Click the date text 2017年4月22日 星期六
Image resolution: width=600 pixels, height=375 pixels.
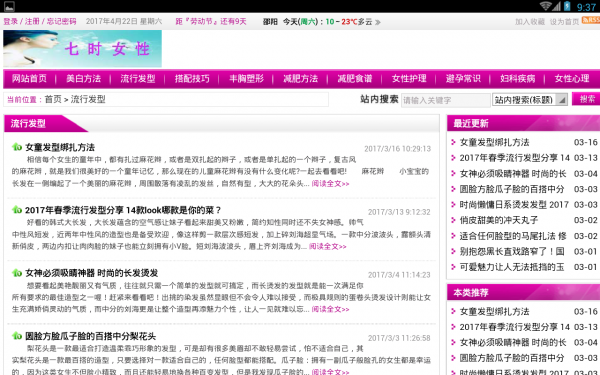tap(124, 21)
